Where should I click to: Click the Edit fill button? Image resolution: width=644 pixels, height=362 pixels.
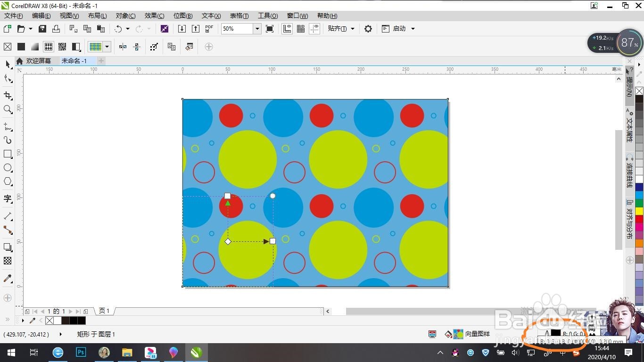189,47
